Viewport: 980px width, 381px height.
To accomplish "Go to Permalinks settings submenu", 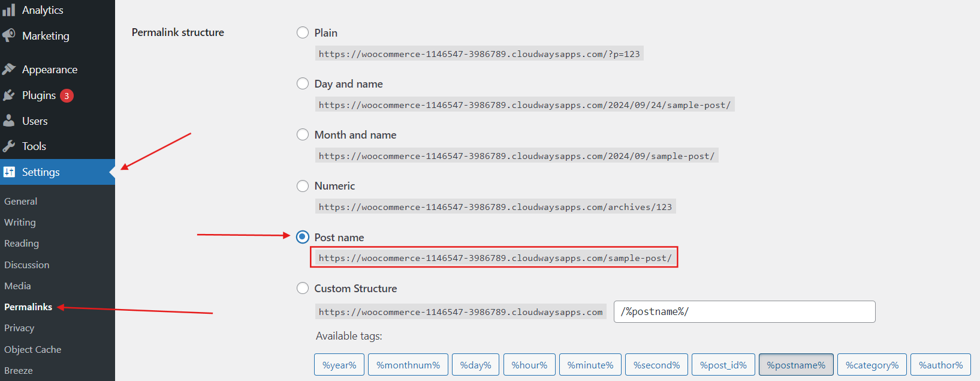I will (28, 307).
